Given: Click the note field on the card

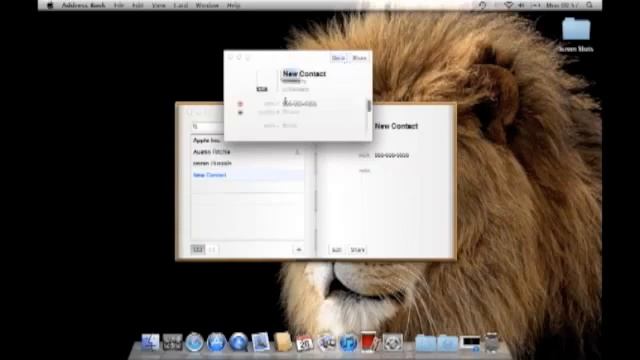Looking at the screenshot, I should (364, 171).
